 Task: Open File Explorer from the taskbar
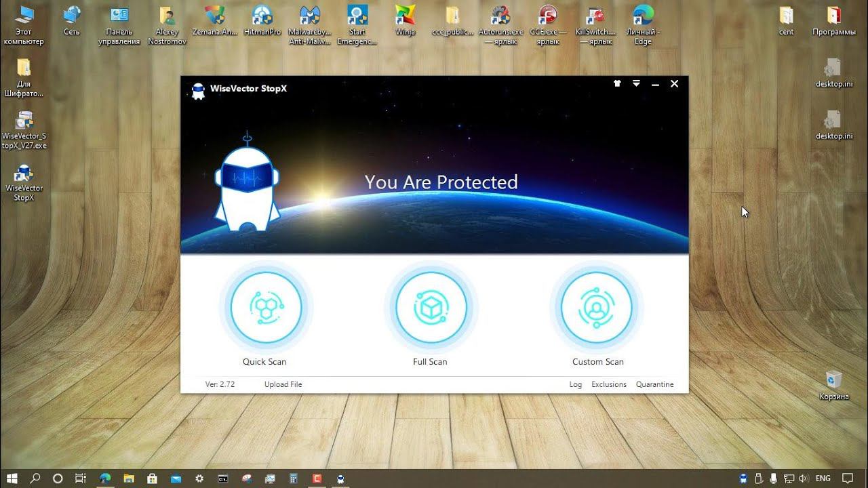[129, 479]
